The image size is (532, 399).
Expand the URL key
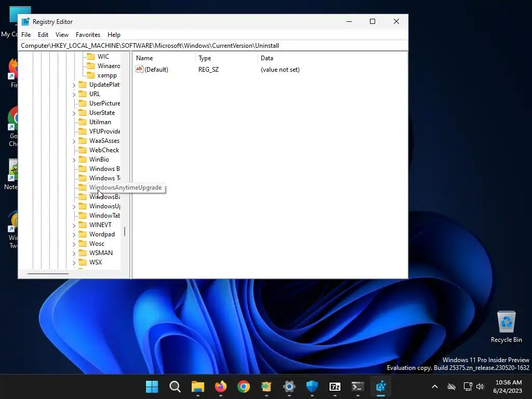(x=74, y=95)
